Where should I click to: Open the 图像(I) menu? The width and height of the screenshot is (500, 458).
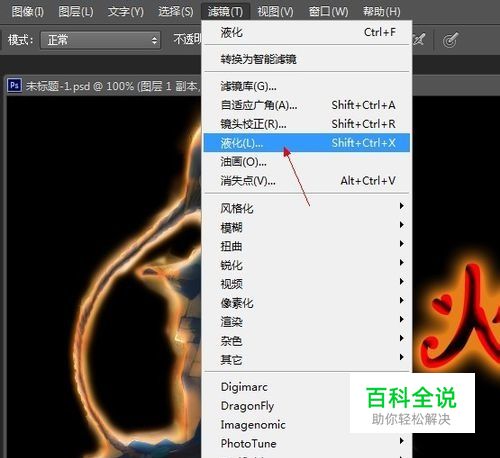pos(27,12)
